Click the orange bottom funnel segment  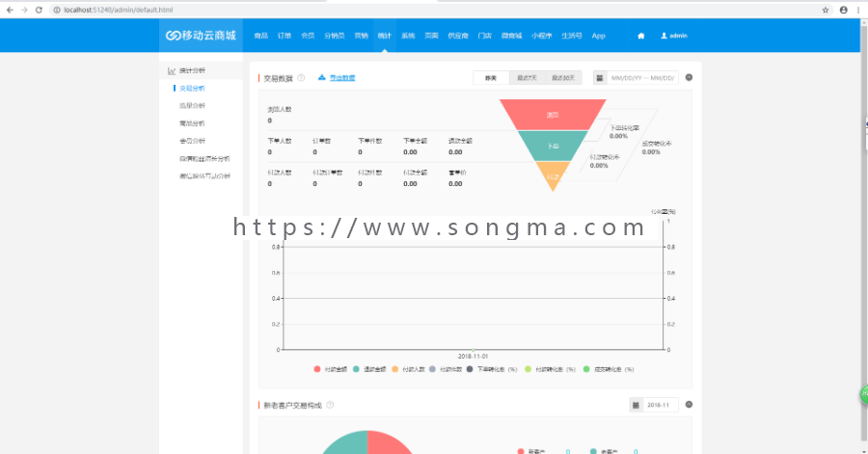click(553, 175)
